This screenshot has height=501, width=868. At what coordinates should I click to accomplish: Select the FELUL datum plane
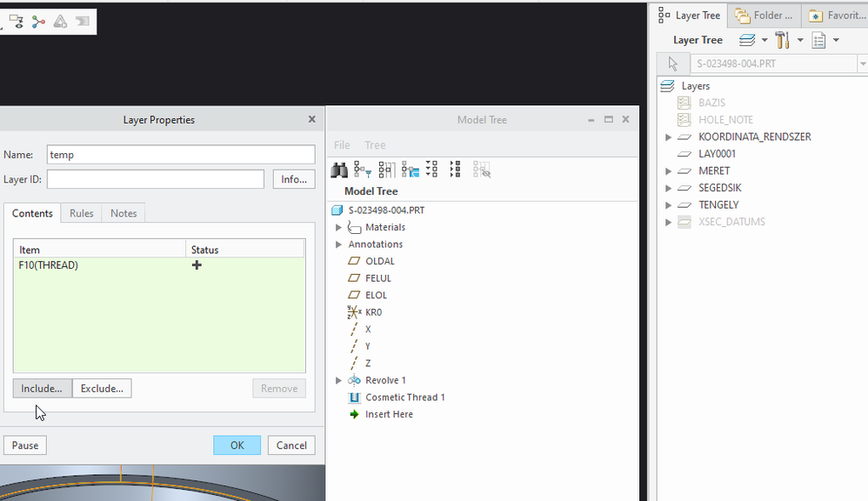[378, 278]
